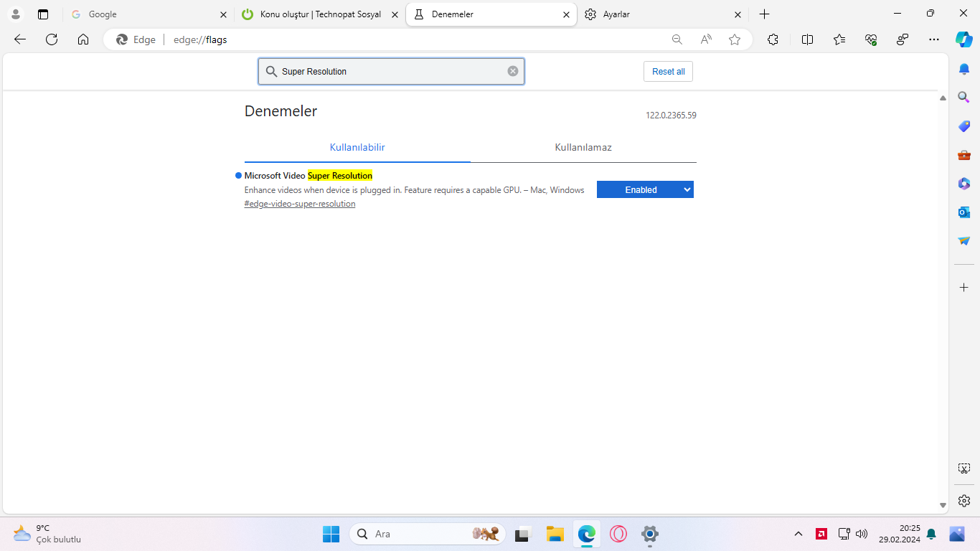Switch to the Konu oluştur Technopat tab
Image resolution: width=980 pixels, height=551 pixels.
click(x=320, y=14)
